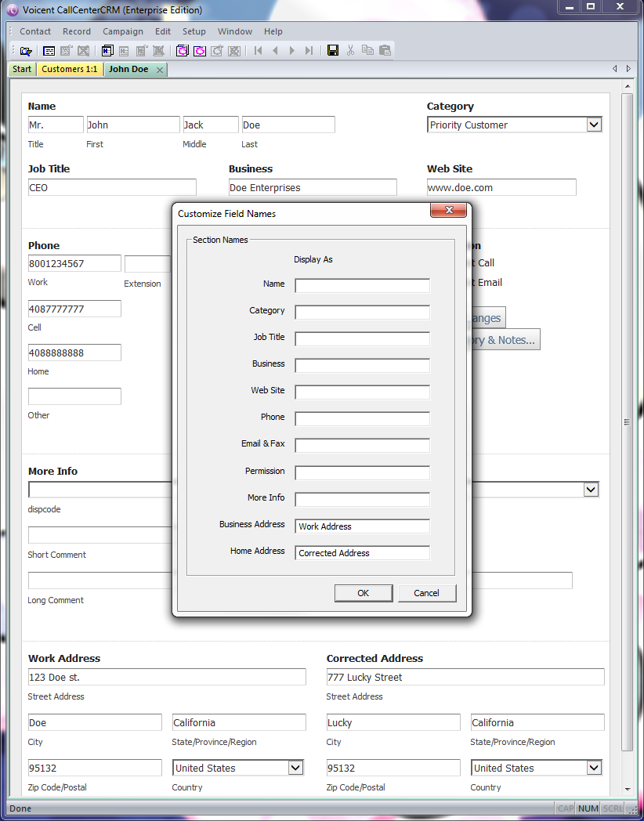The height and width of the screenshot is (821, 644).
Task: Switch to the Customers 1:1 tab
Action: pos(70,69)
